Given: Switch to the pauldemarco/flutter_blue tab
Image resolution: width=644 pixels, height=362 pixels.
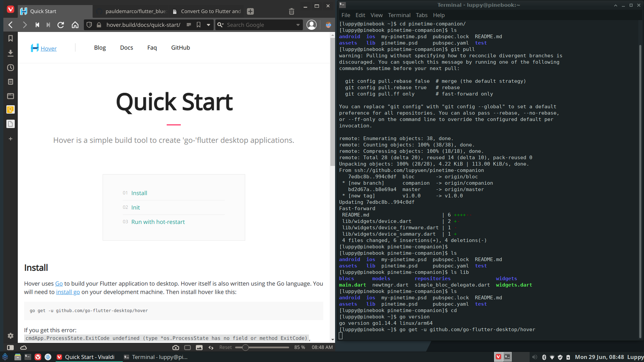Looking at the screenshot, I should (x=132, y=11).
